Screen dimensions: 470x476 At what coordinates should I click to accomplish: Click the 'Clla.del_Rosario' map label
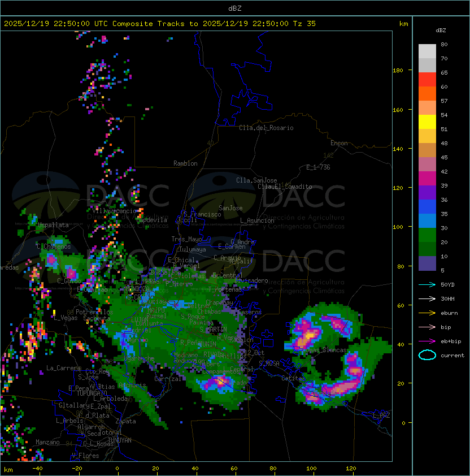tap(266, 128)
